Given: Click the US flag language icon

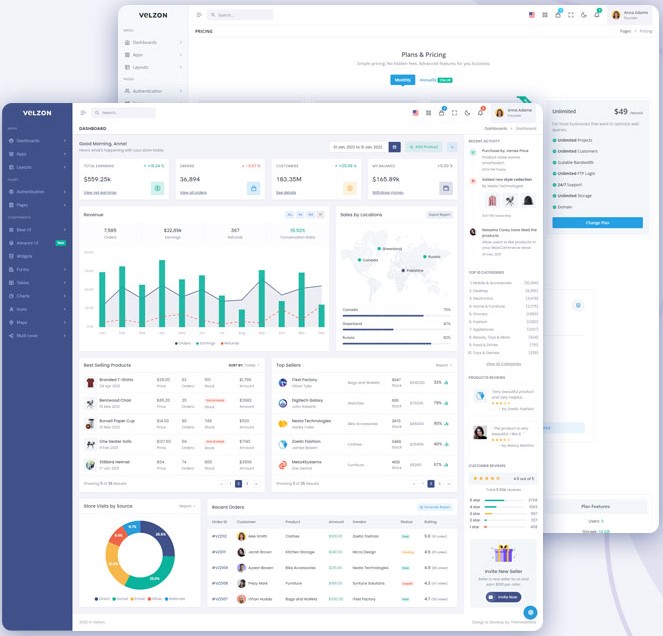Looking at the screenshot, I should 414,113.
